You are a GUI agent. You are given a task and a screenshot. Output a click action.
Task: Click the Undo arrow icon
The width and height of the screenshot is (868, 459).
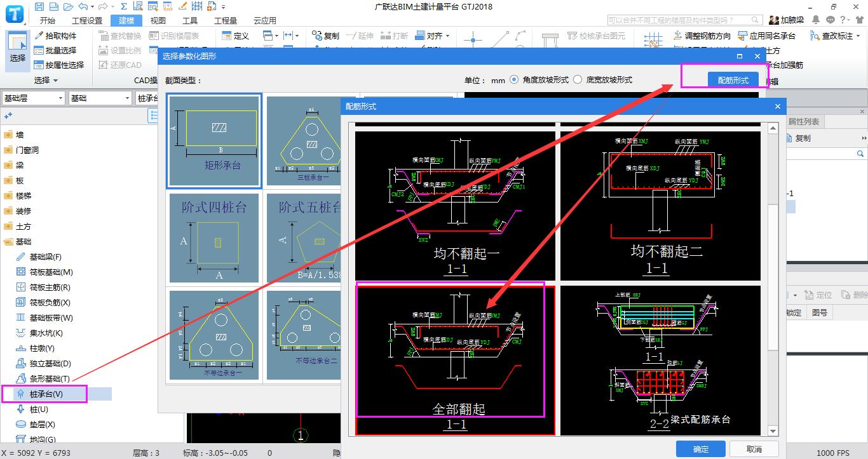point(83,7)
